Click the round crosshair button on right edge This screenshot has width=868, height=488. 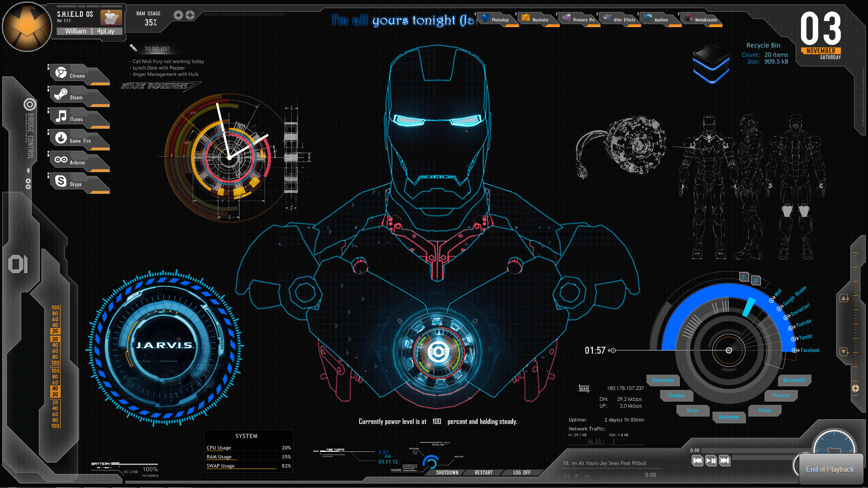(855, 388)
